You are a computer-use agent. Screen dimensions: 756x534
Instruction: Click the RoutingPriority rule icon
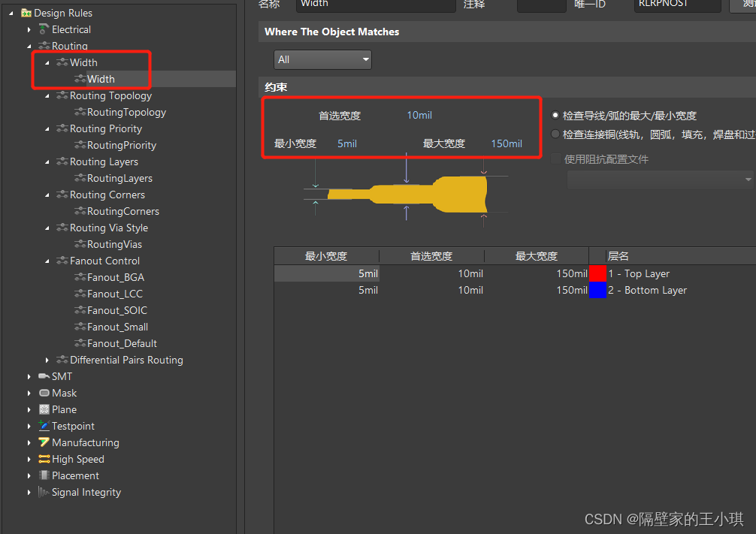pyautogui.click(x=80, y=145)
